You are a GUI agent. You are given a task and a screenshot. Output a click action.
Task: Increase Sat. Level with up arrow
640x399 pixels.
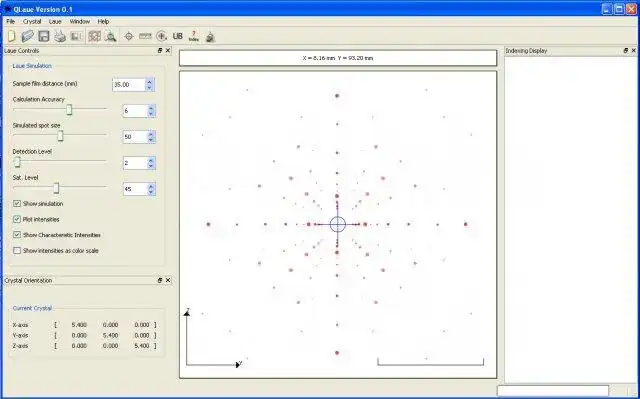coord(151,186)
